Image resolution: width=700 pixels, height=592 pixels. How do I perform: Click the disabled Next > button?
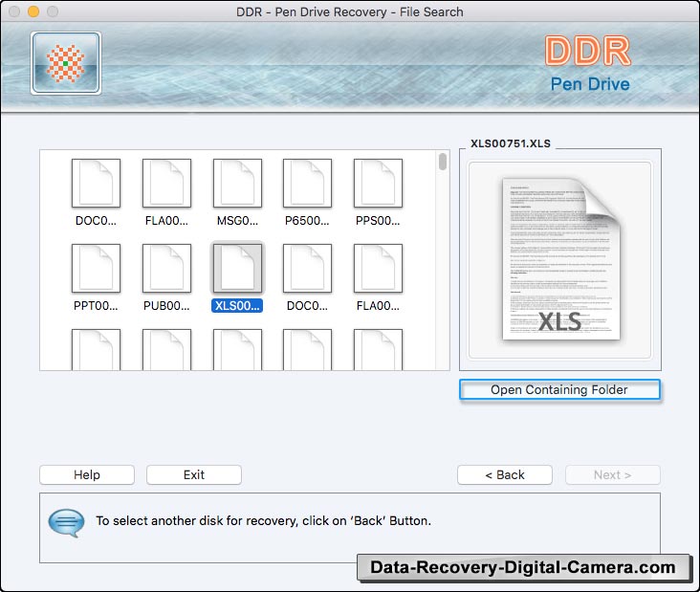(612, 474)
